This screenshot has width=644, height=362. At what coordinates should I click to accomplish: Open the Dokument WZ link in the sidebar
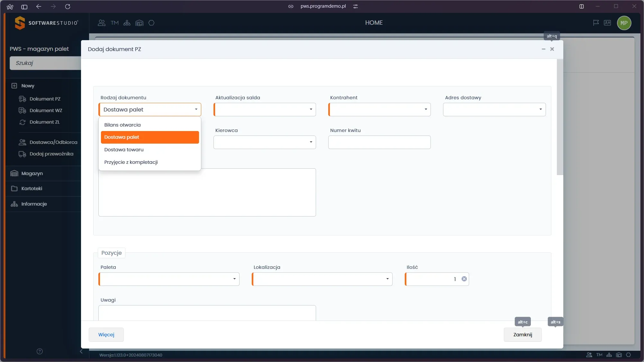(46, 110)
